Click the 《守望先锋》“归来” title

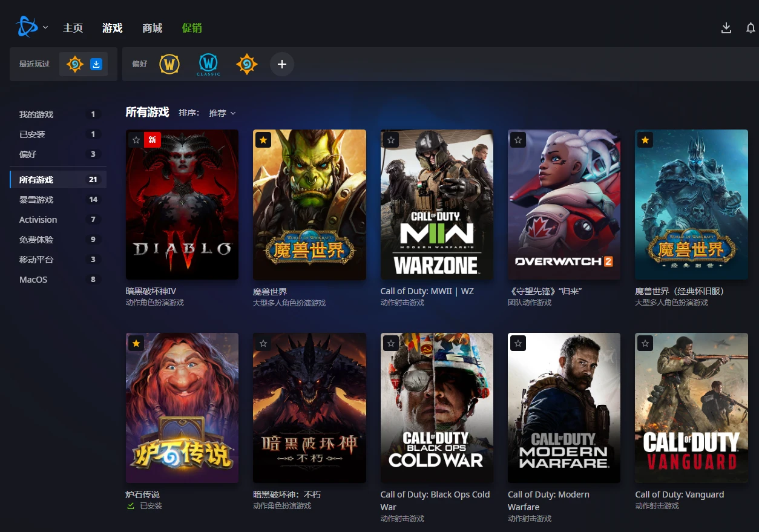coord(545,291)
